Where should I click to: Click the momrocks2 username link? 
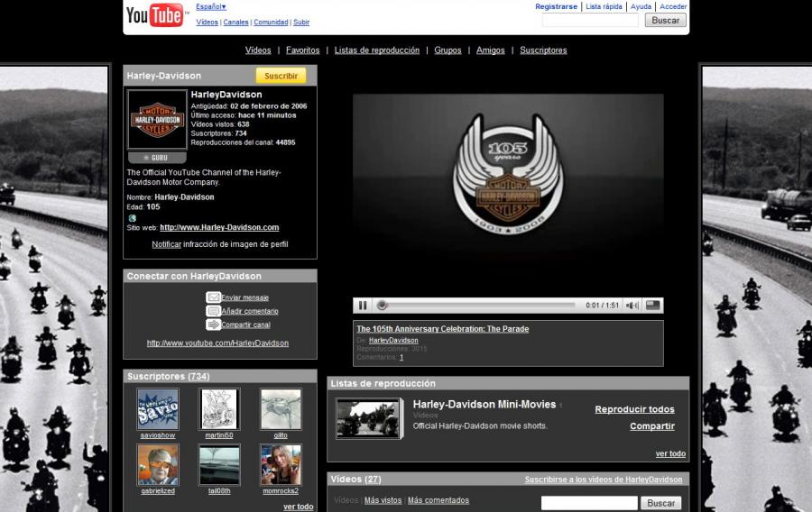pos(281,490)
